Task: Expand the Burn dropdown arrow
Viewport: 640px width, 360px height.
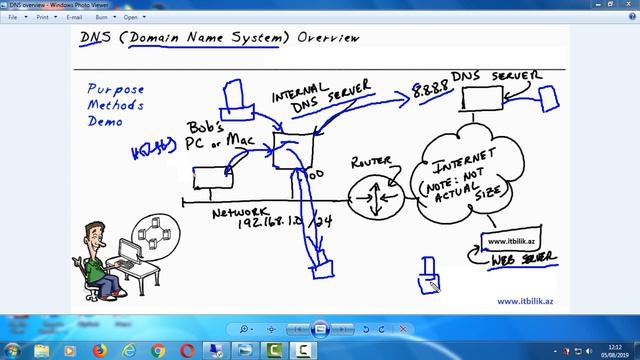Action: [x=114, y=17]
